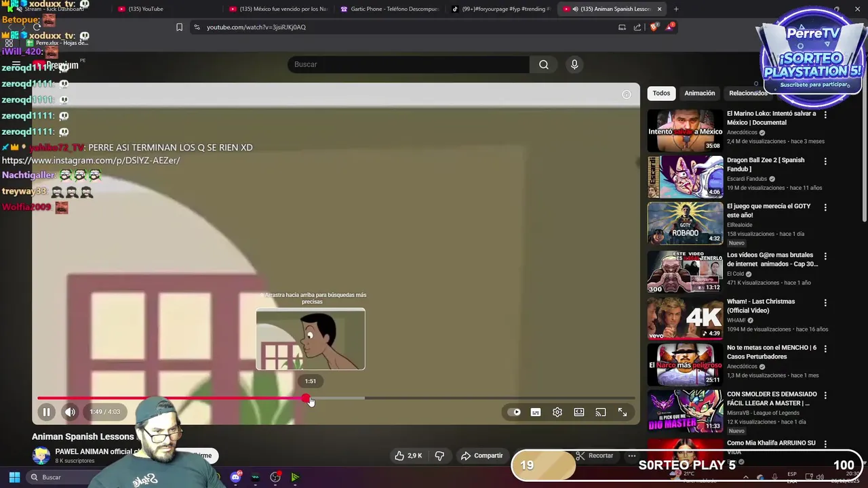Open the Brave Shields lion icon
The height and width of the screenshot is (488, 868).
coord(654,27)
